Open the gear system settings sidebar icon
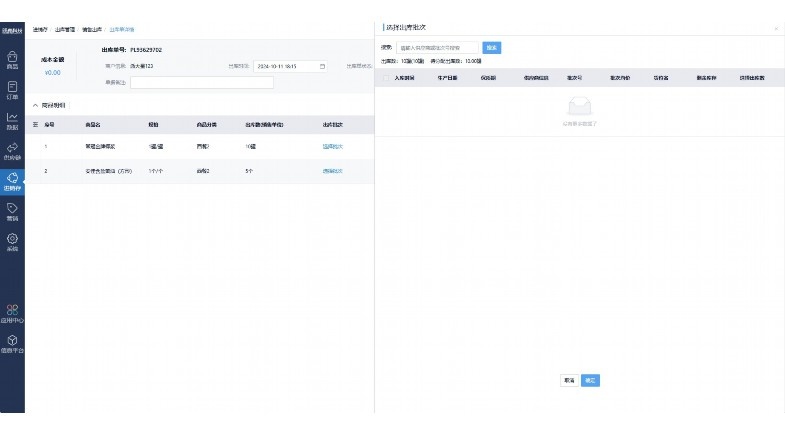Viewport: 785px width, 435px height. [12, 242]
